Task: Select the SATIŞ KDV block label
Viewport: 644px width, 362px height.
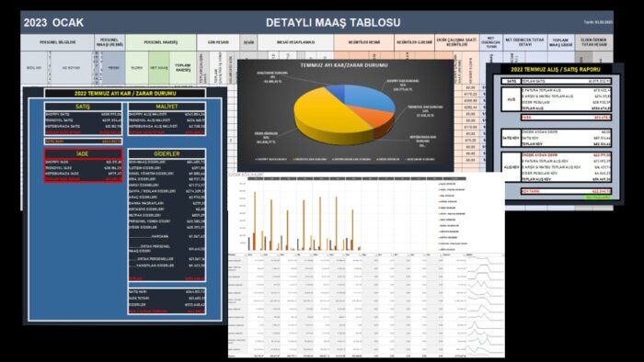Action: point(511,138)
